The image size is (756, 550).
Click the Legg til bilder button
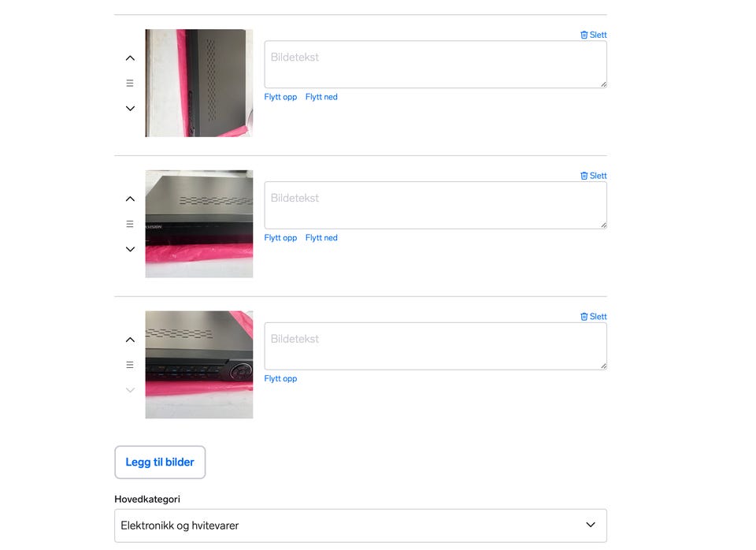[x=160, y=463]
